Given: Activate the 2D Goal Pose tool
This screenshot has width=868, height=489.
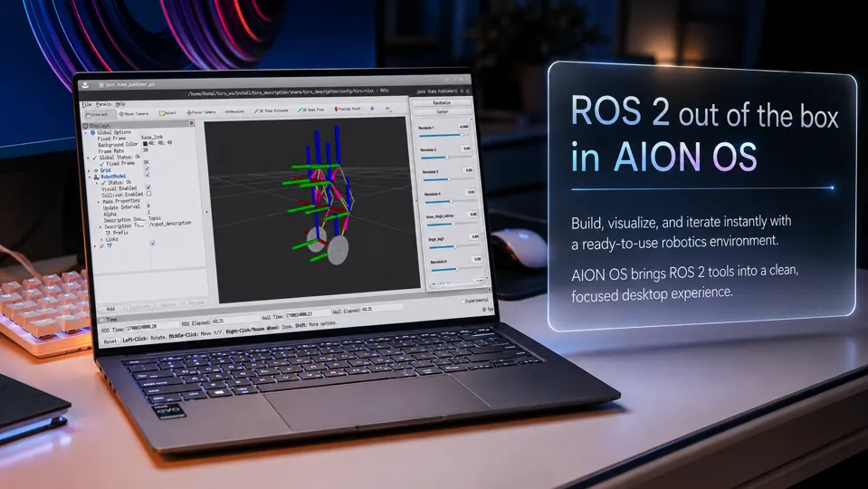Looking at the screenshot, I should point(311,110).
